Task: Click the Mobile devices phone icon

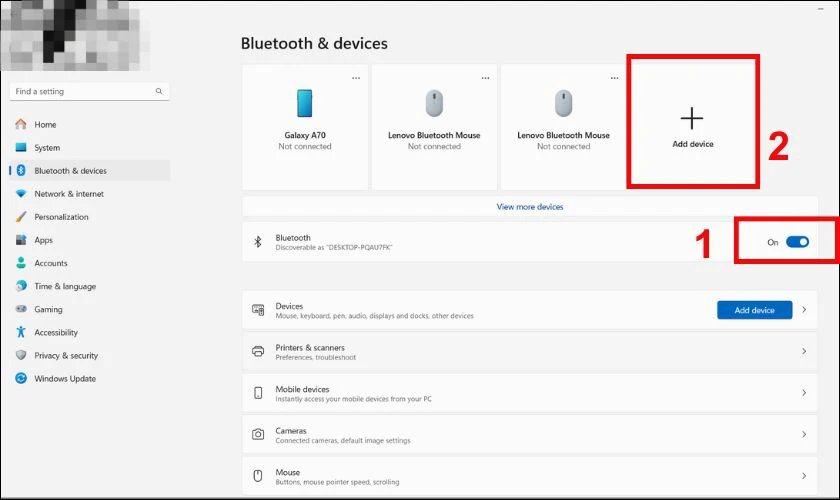Action: pos(258,393)
